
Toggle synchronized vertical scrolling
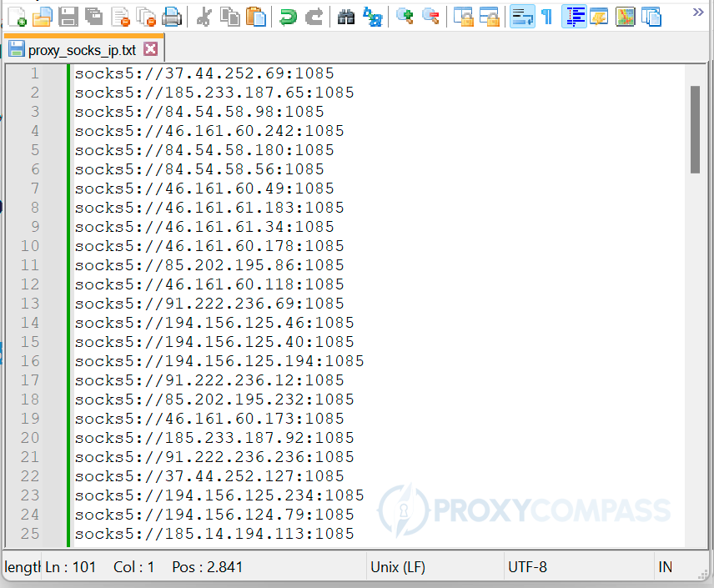463,17
